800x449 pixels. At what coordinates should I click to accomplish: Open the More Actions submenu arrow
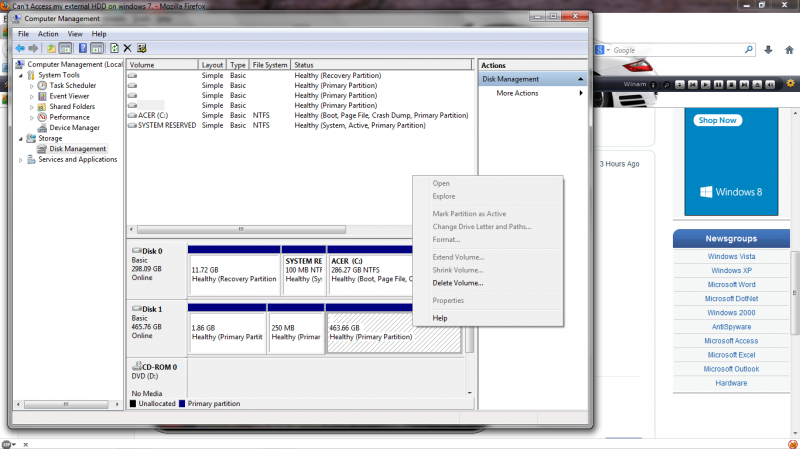tap(581, 93)
